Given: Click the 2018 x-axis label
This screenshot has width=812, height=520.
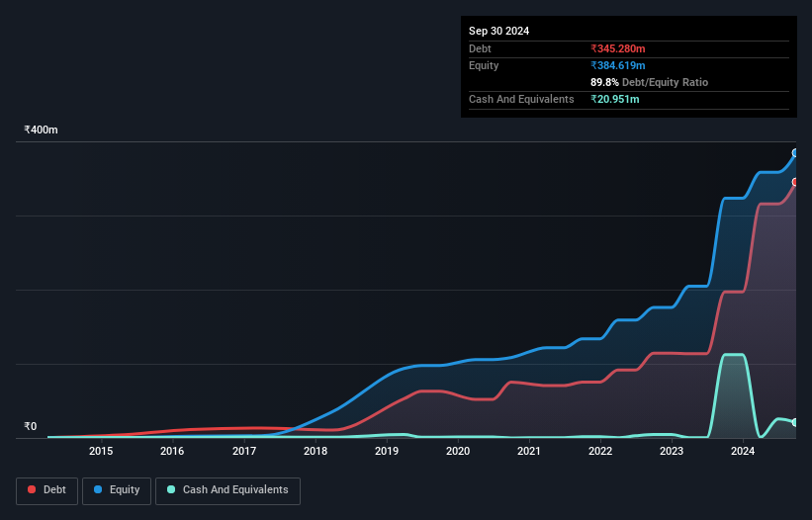Looking at the screenshot, I should point(316,451).
